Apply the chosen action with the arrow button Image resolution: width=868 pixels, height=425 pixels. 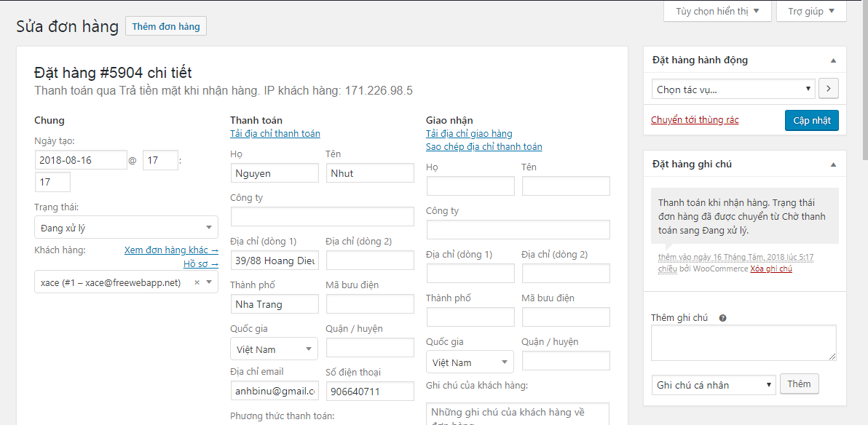829,90
